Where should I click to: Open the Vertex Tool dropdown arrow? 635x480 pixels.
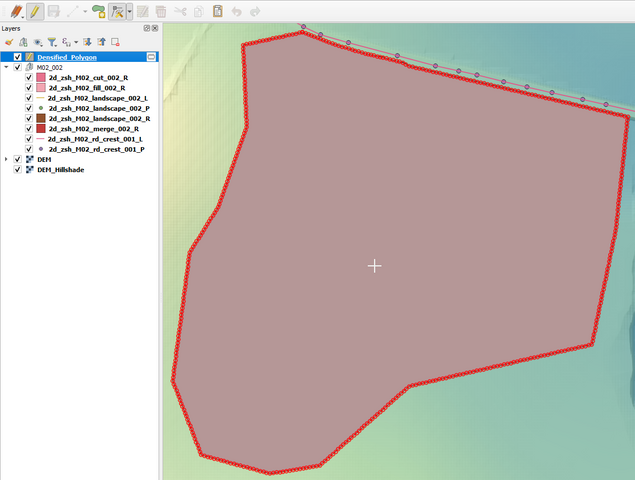pos(129,12)
